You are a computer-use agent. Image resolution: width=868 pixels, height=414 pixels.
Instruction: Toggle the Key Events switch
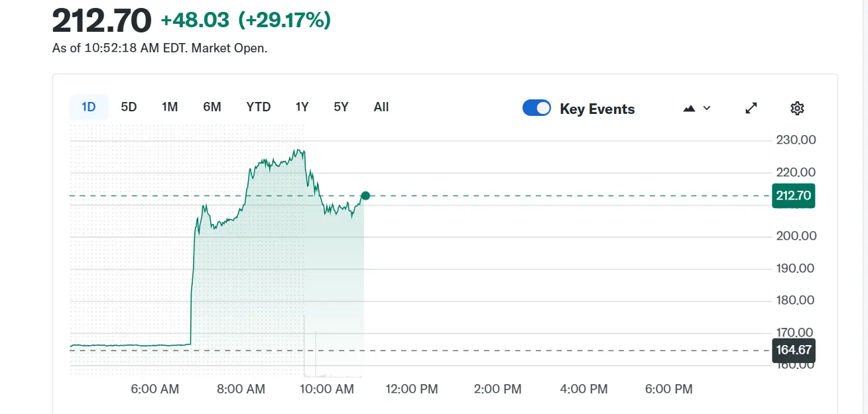[x=536, y=109]
